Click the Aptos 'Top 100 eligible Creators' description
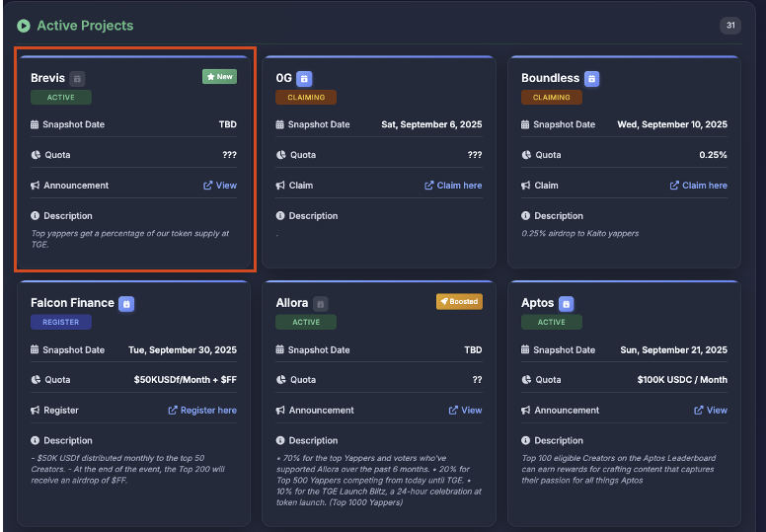Viewport: 766px width, 532px height. [619, 469]
